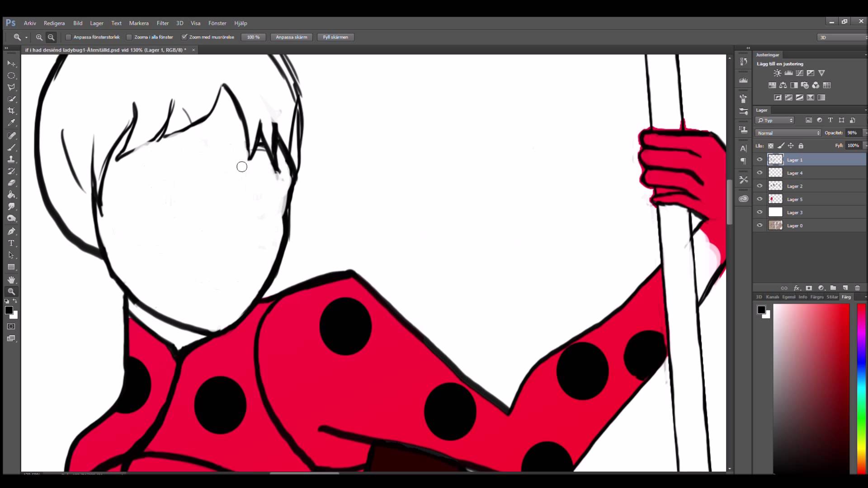Select the Horizontal Type tool
Image resolution: width=868 pixels, height=488 pixels.
point(11,243)
